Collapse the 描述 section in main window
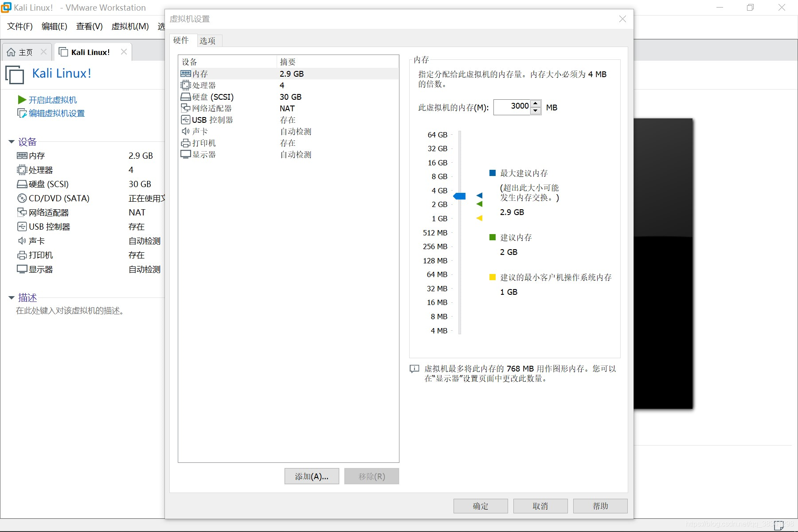 [x=12, y=298]
